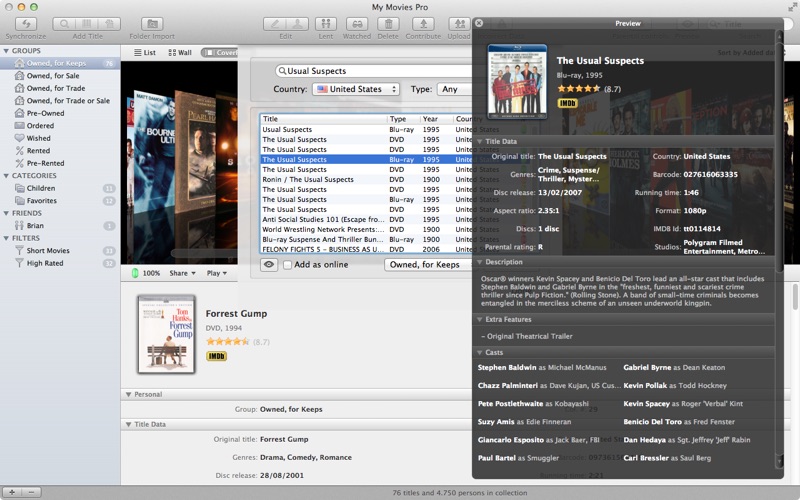Click the minus button at bottom left
The image size is (800, 500).
(31, 492)
